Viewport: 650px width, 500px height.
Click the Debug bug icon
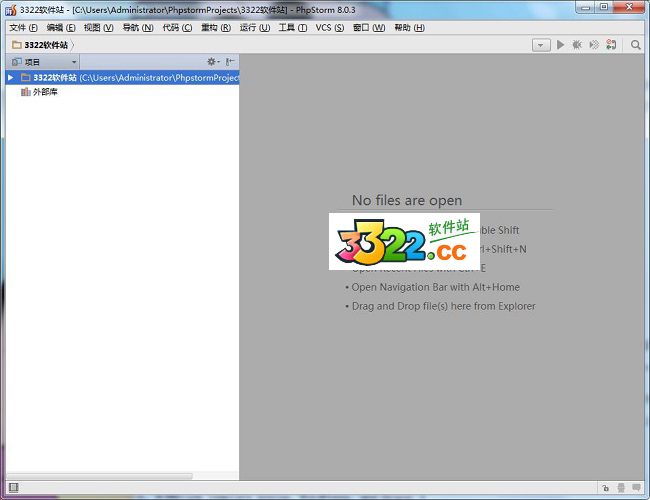(577, 45)
